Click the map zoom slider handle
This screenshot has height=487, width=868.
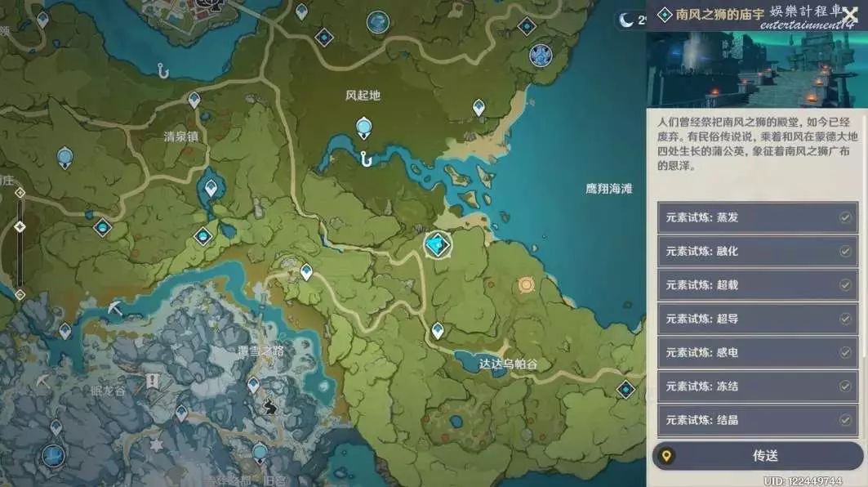tap(20, 226)
